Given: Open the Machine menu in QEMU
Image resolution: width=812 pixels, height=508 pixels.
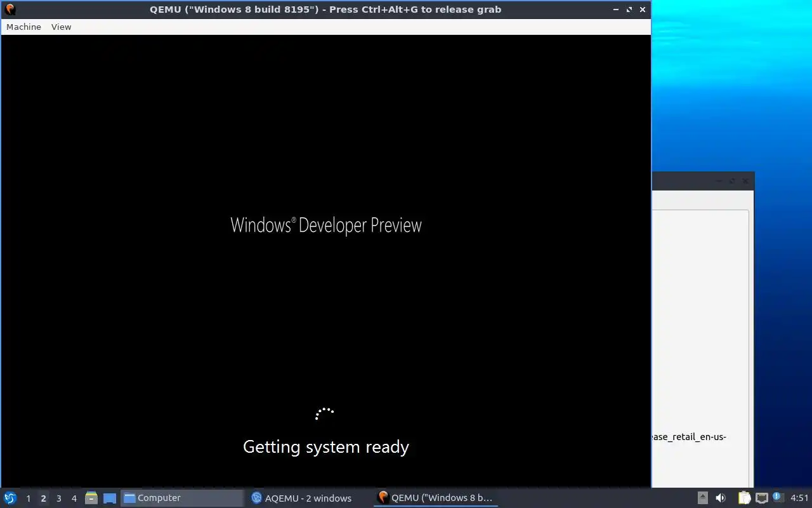Looking at the screenshot, I should [23, 27].
